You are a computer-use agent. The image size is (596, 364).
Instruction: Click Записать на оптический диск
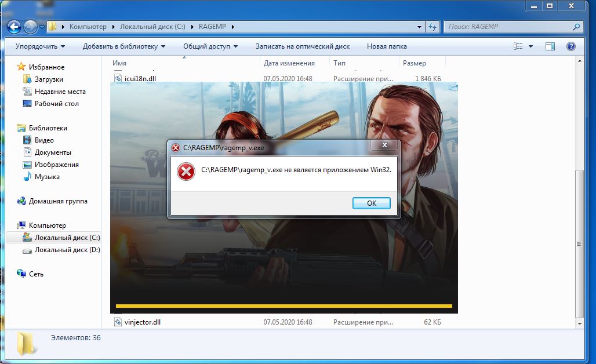click(x=303, y=46)
